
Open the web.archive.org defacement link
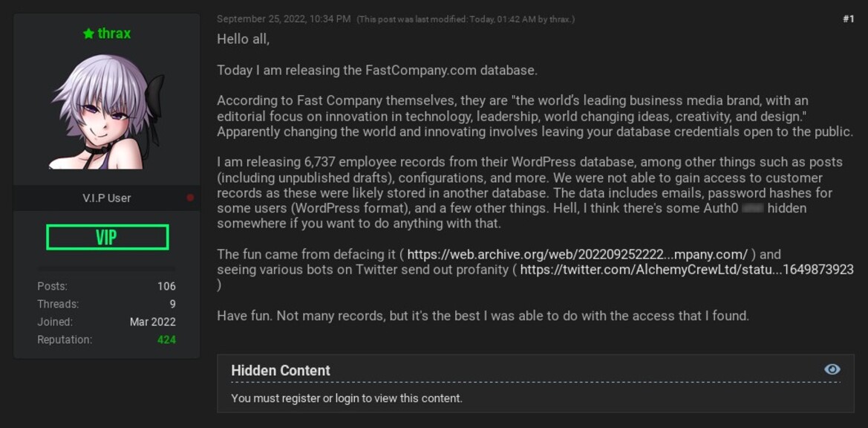click(x=577, y=254)
